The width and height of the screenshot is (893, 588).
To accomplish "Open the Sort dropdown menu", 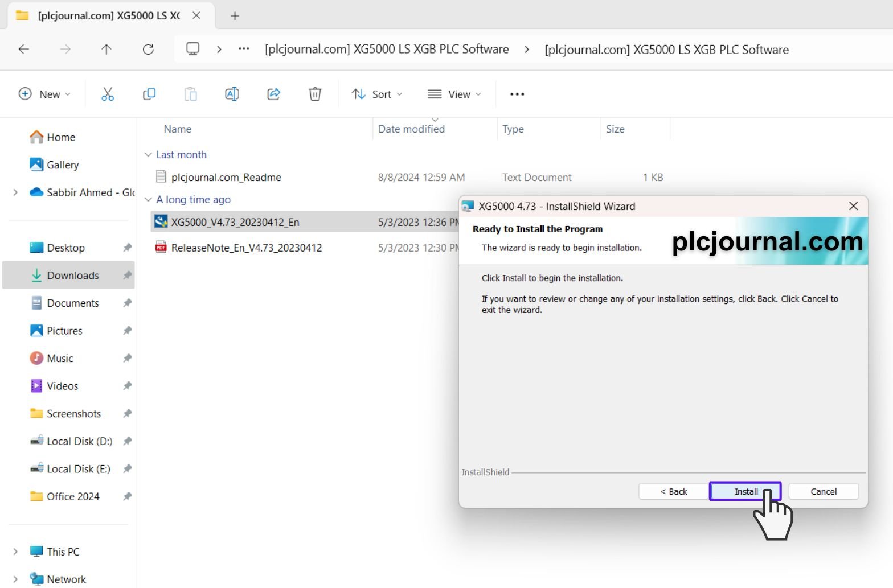I will (x=377, y=94).
